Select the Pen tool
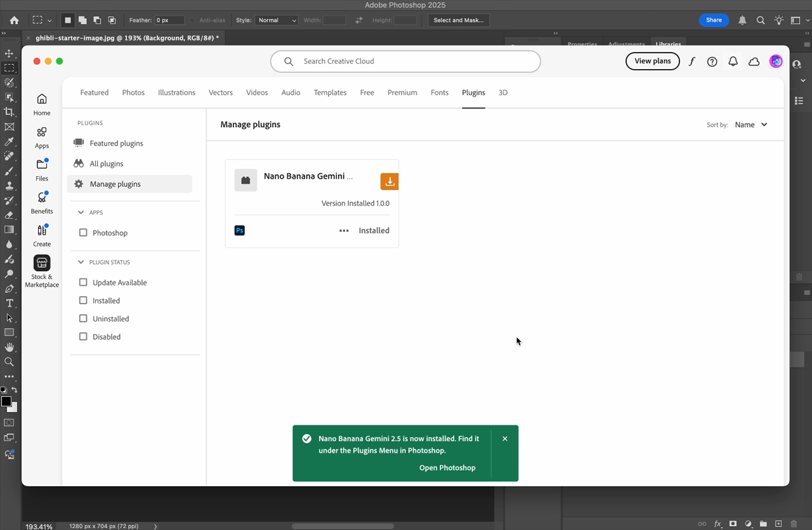Image resolution: width=812 pixels, height=530 pixels. [x=9, y=288]
